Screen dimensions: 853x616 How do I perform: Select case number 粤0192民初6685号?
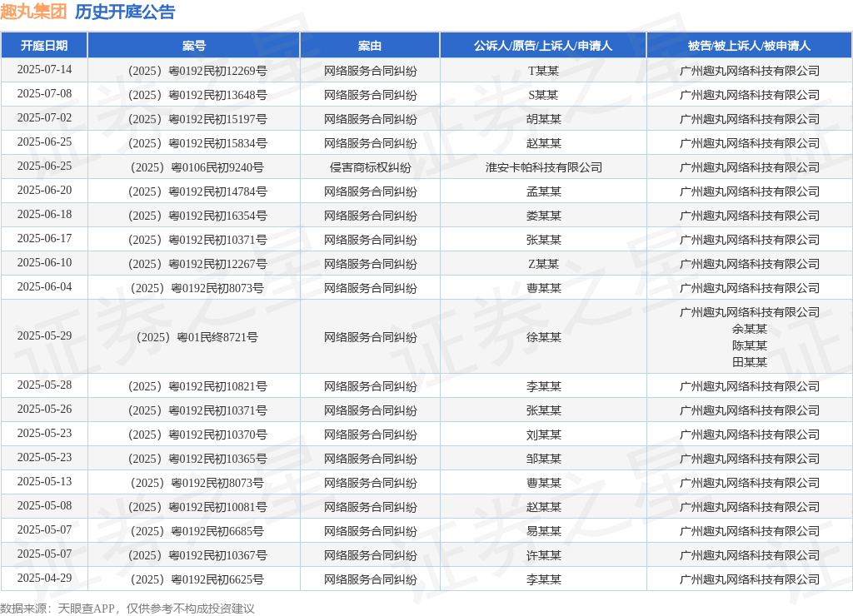[197, 530]
